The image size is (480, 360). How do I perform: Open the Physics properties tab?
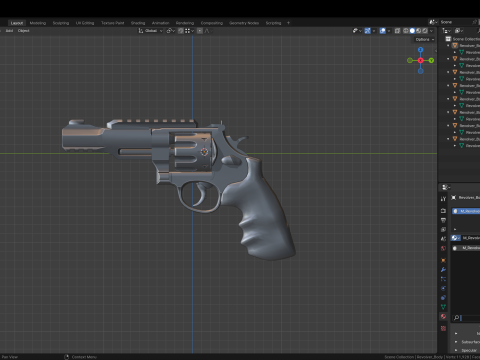pyautogui.click(x=443, y=288)
